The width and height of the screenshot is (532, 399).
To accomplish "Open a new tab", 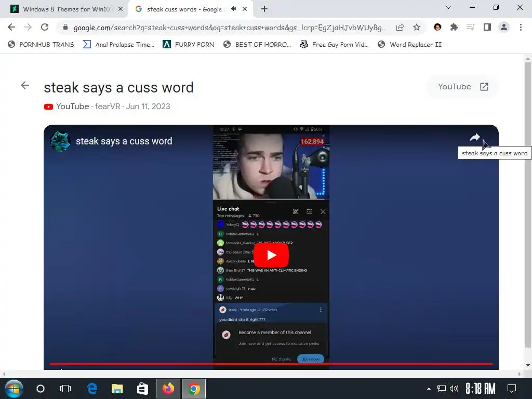I will coord(264,9).
